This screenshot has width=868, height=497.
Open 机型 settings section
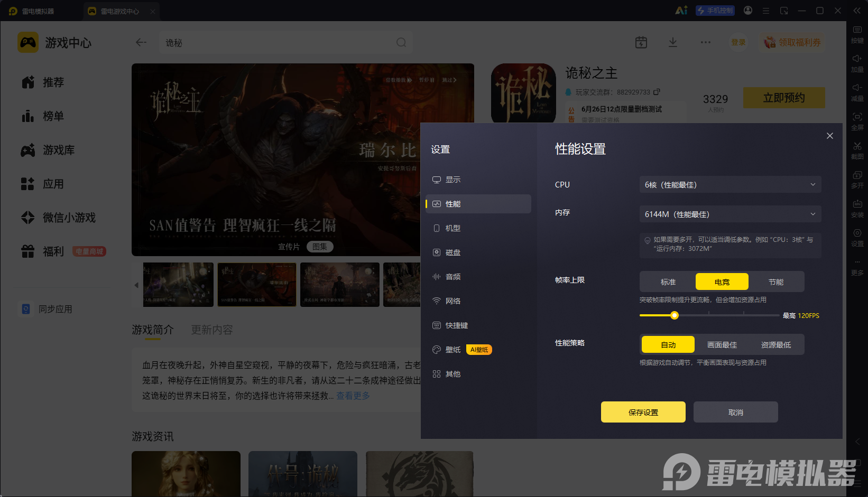pos(478,228)
